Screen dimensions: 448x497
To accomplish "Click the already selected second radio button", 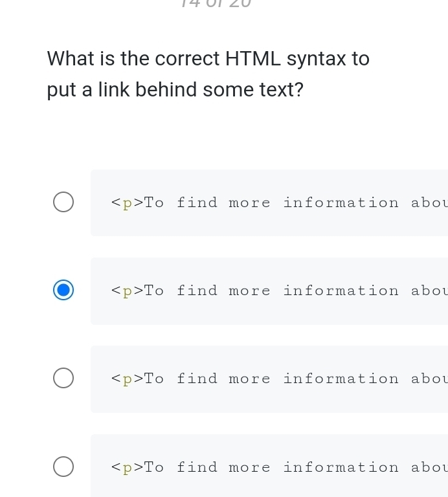I will [x=63, y=291].
